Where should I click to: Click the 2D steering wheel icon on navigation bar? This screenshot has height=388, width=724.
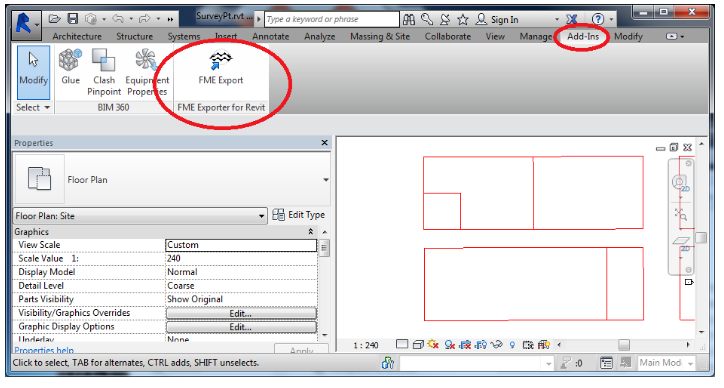click(x=680, y=182)
